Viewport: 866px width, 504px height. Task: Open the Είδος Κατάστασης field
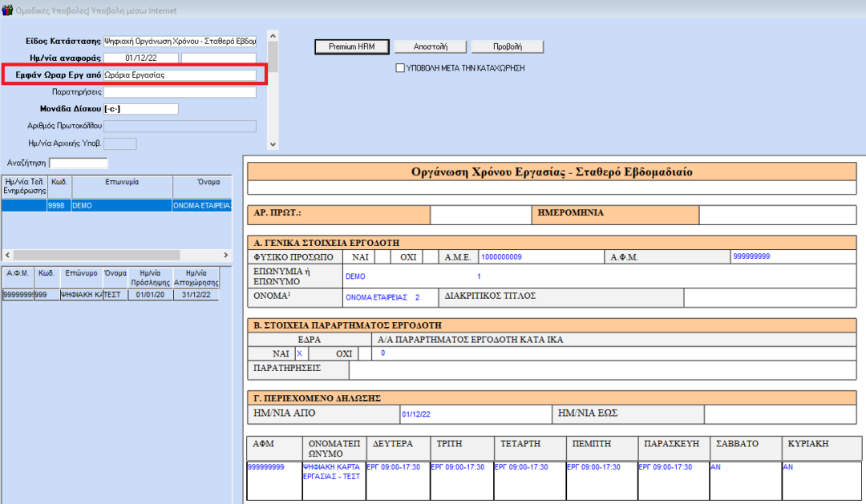tap(180, 41)
